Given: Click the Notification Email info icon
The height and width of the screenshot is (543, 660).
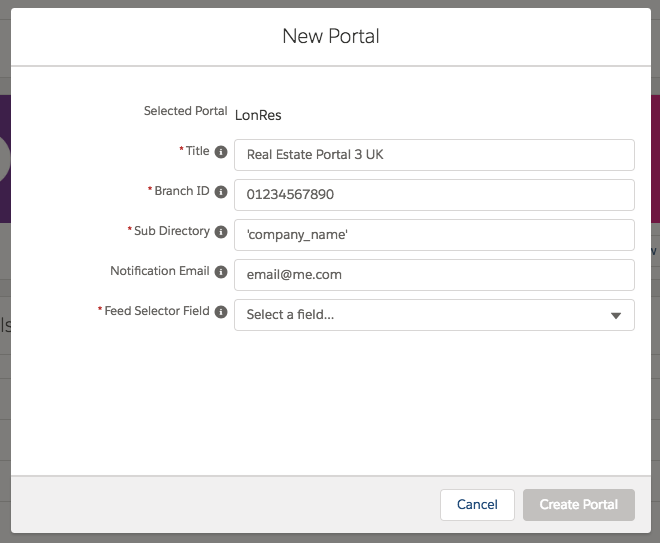Looking at the screenshot, I should (221, 272).
